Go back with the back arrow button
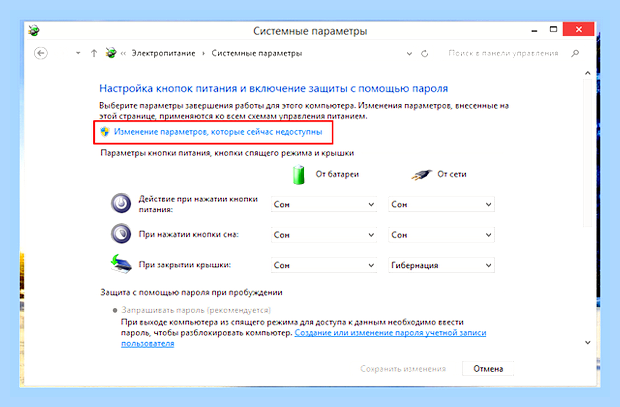620x407 pixels. (41, 53)
